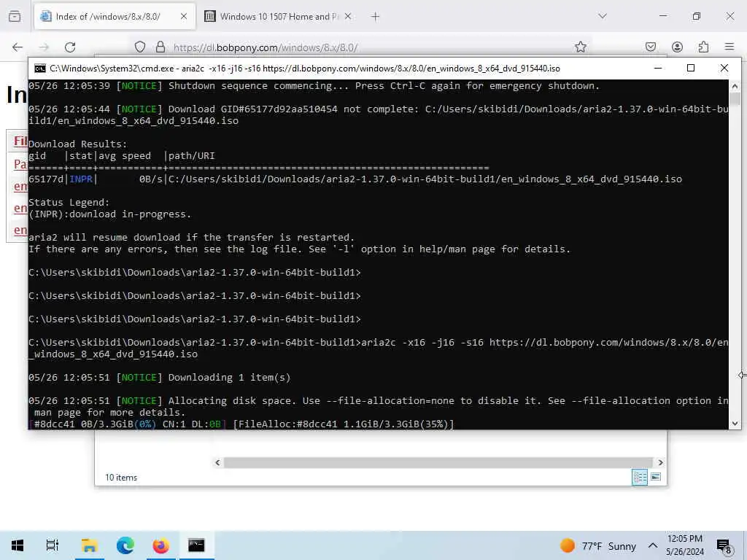Go forward to the next page
The image size is (747, 560).
tap(44, 47)
